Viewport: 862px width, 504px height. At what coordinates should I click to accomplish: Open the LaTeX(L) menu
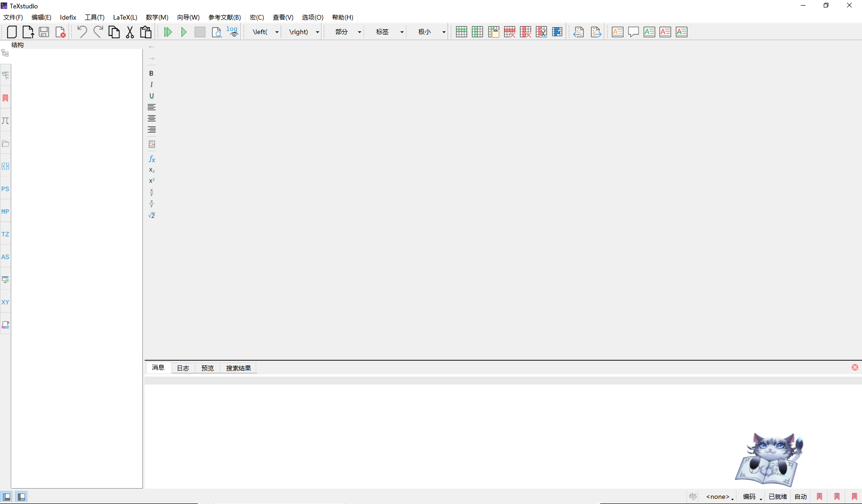[x=125, y=17]
